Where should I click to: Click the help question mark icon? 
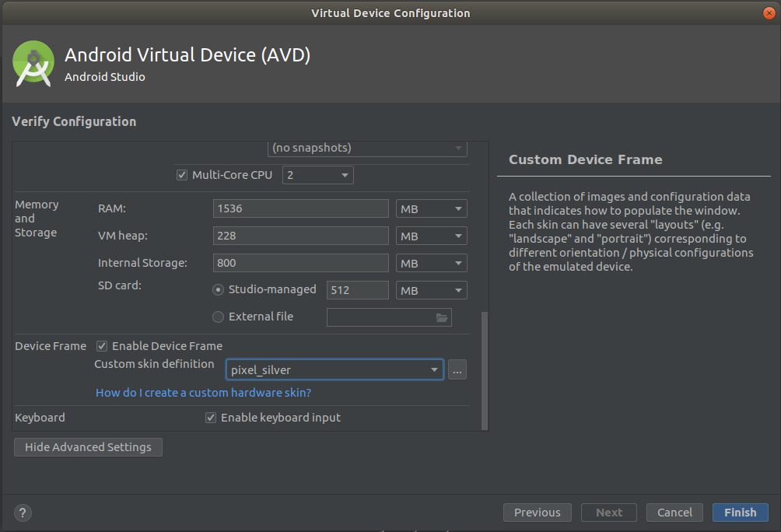[x=22, y=513]
